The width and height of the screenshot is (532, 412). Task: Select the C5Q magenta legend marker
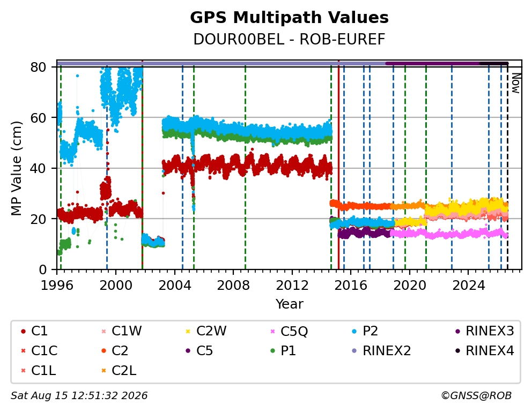click(272, 331)
